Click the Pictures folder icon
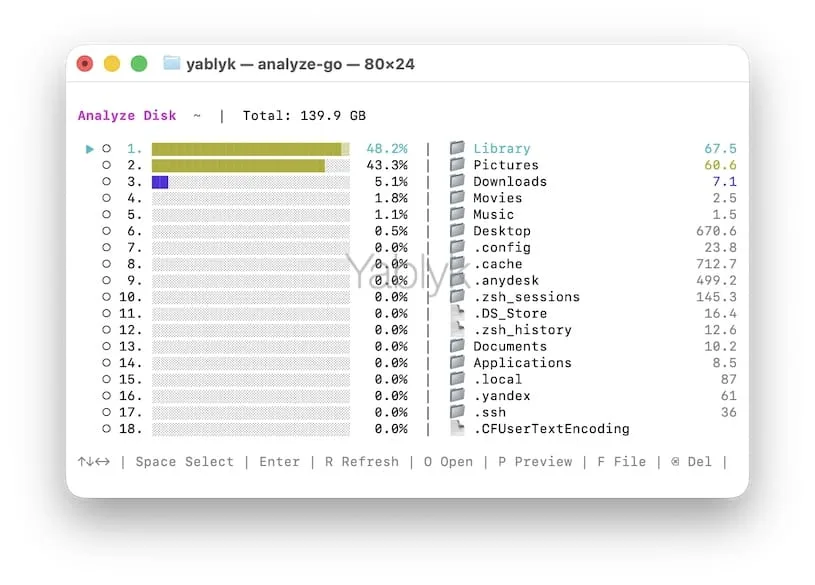 (x=457, y=165)
